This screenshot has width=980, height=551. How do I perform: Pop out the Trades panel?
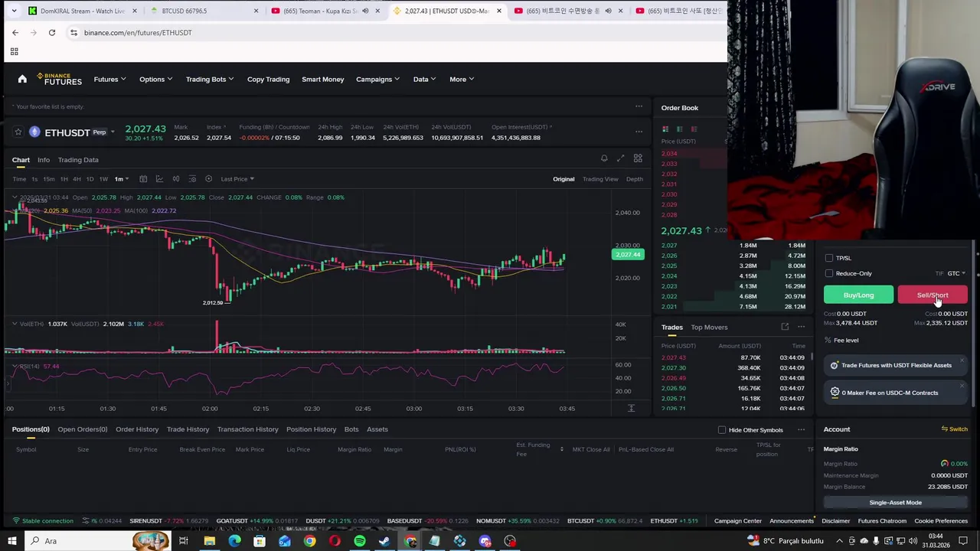[785, 328]
